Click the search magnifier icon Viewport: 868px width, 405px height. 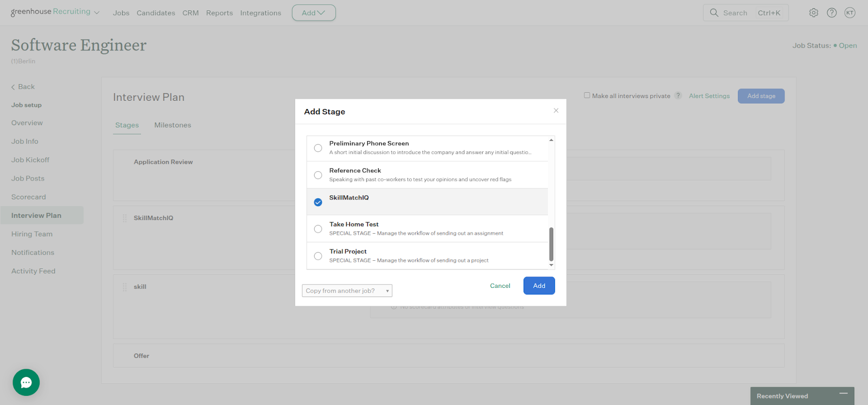tap(714, 12)
